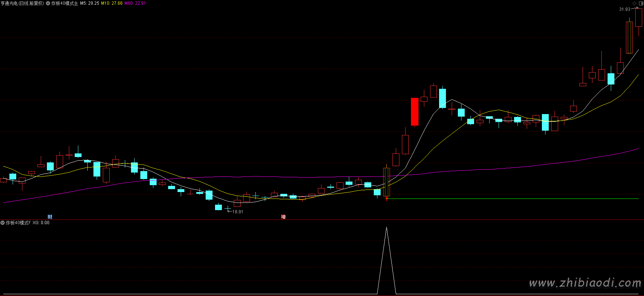Click the diamond icon at top right
Viewport: 644px width, 296px height.
click(634, 3)
